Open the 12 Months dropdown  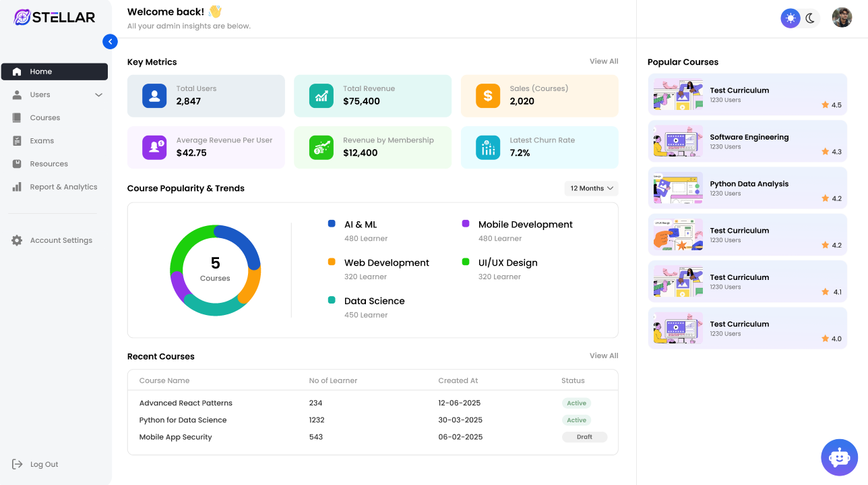pyautogui.click(x=591, y=188)
